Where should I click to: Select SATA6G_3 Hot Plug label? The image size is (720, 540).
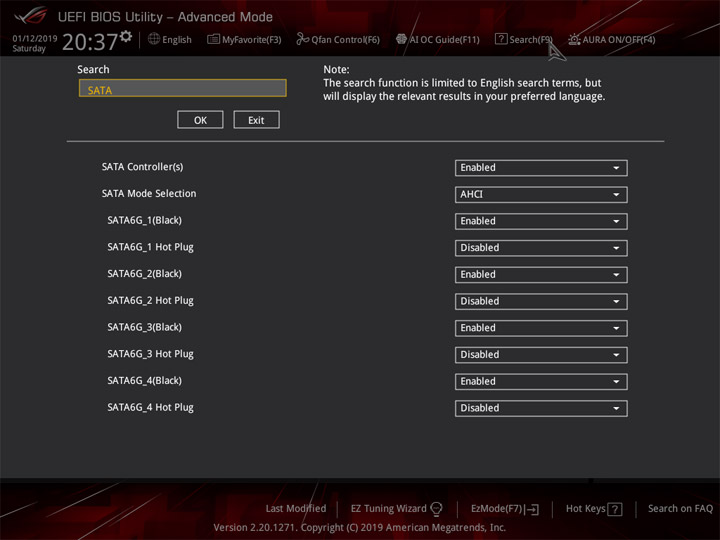pos(150,354)
